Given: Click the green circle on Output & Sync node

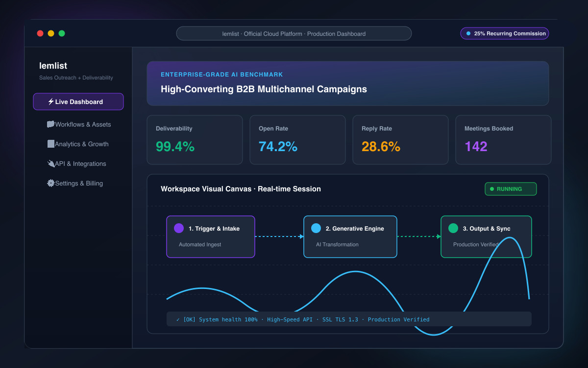Looking at the screenshot, I should (453, 228).
